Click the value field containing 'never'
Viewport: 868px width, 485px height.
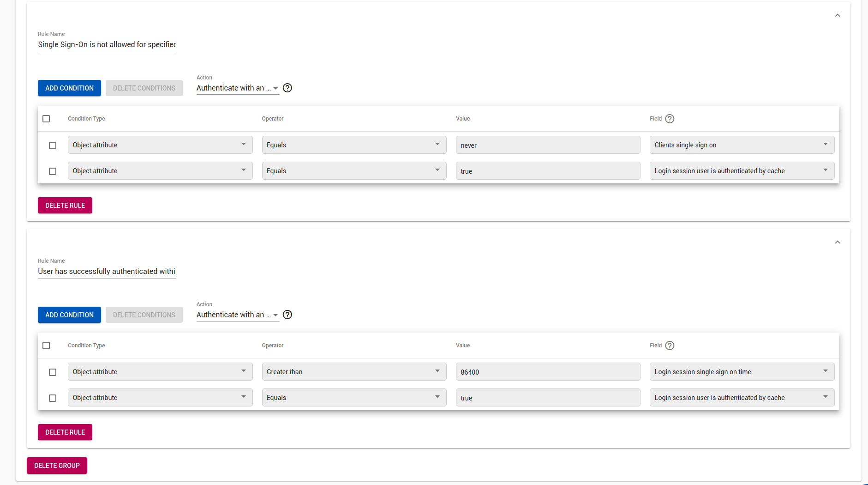[x=547, y=145]
